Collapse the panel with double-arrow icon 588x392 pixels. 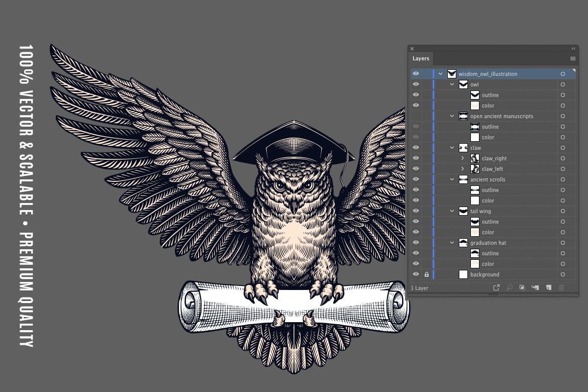(573, 48)
